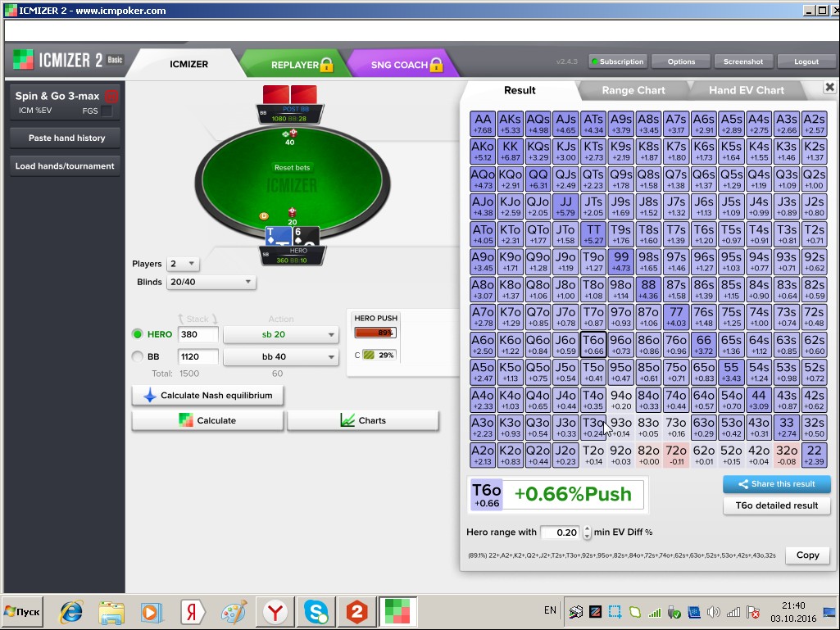This screenshot has width=840, height=630.
Task: Switch to the Hand EV Chart tab
Action: [747, 91]
